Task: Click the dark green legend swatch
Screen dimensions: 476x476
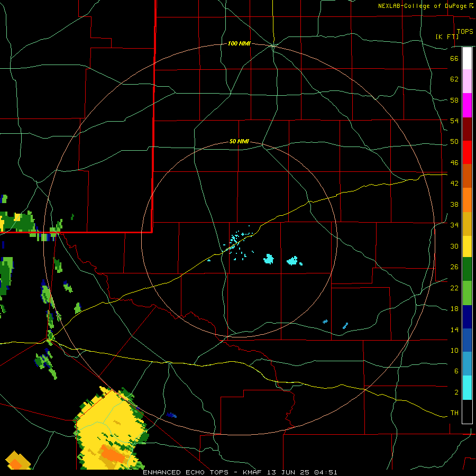Action: click(x=467, y=269)
